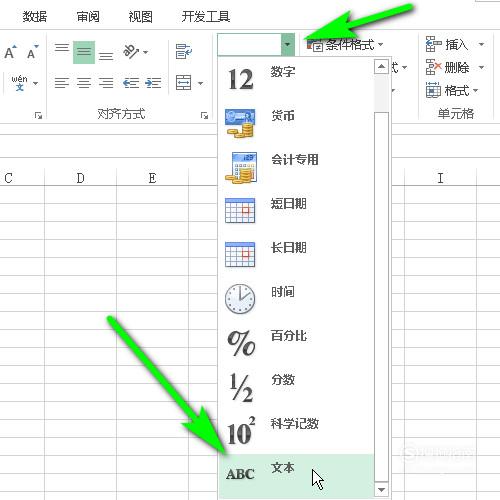Center text horizontally

click(84, 83)
